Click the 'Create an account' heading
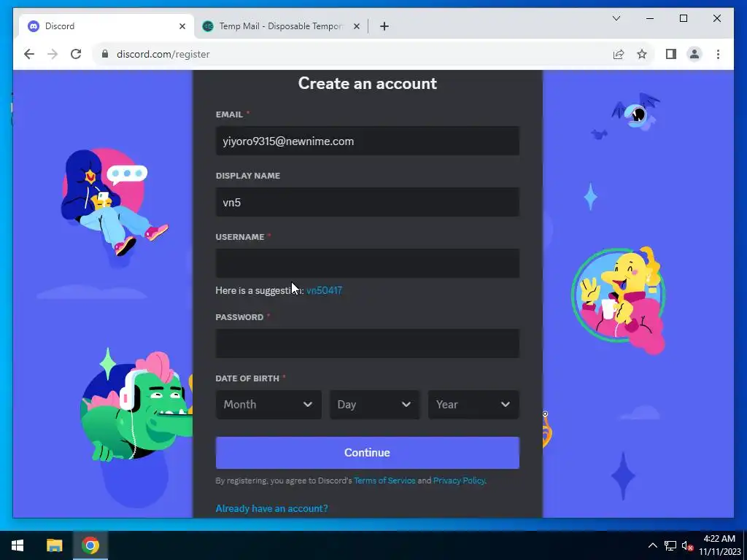747x560 pixels. click(x=368, y=83)
